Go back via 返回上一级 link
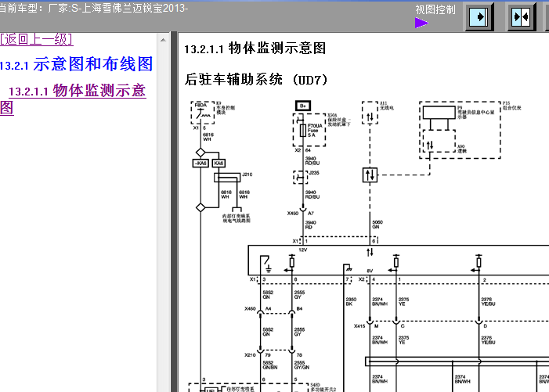This screenshot has width=549, height=392. 36,39
